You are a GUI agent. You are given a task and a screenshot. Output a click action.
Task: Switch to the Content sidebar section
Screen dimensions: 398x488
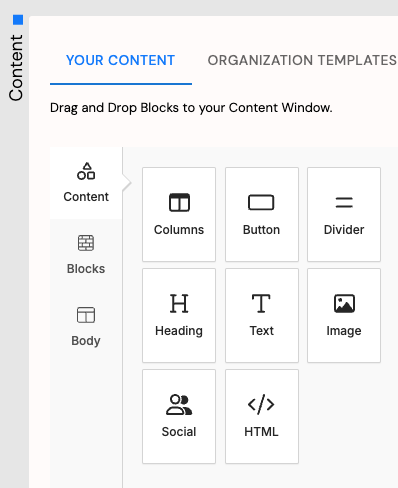pyautogui.click(x=86, y=183)
